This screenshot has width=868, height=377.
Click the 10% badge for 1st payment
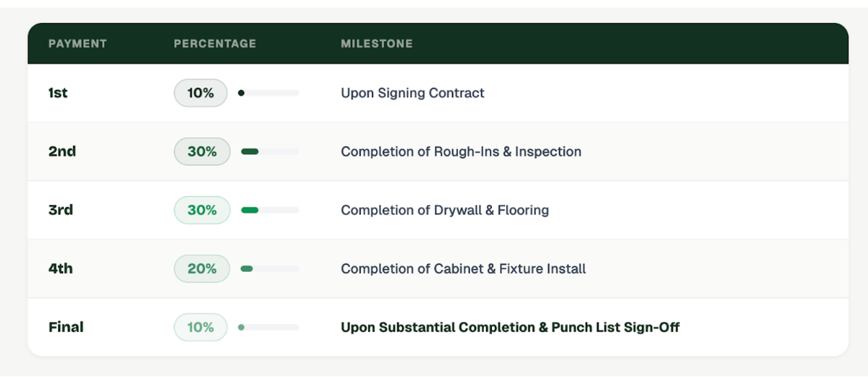200,93
